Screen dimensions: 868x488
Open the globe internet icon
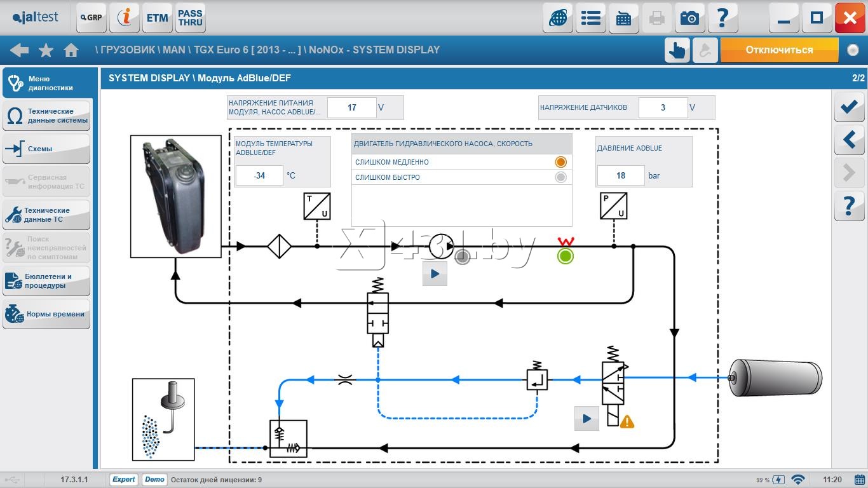[558, 18]
